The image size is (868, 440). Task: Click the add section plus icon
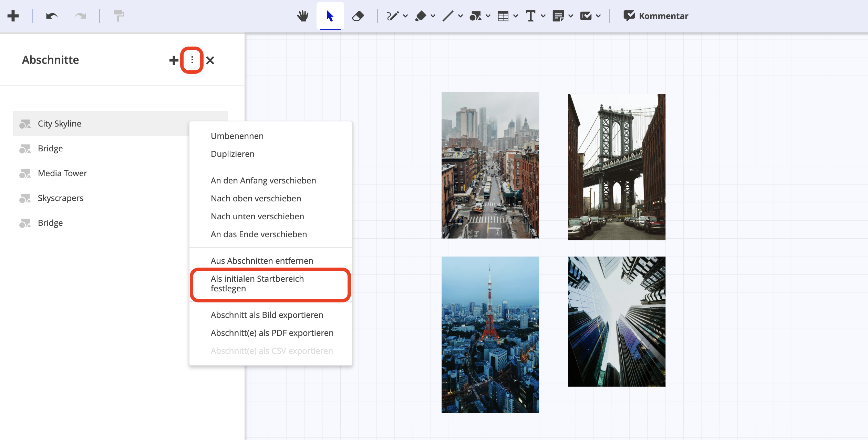(x=174, y=60)
